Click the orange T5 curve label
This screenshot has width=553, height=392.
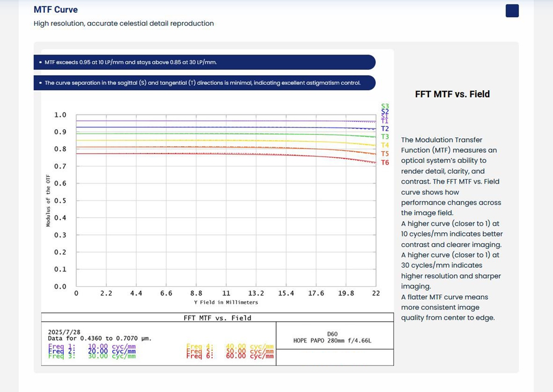pyautogui.click(x=385, y=154)
